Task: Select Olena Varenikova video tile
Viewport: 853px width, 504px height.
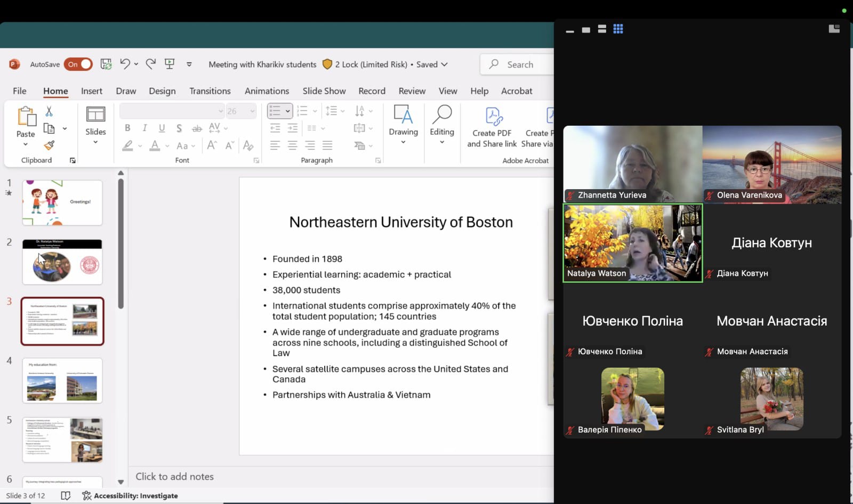Action: tap(772, 164)
